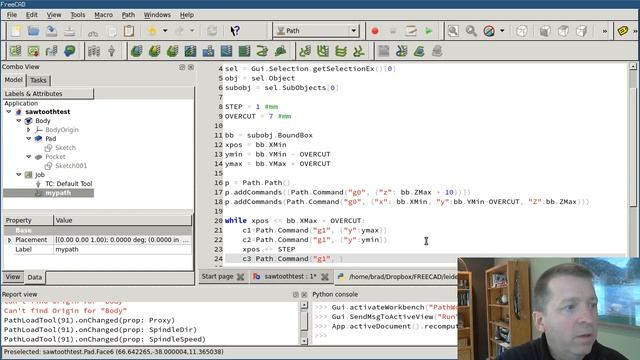The width and height of the screenshot is (640, 360).
Task: Close the Combo View panel
Action: tap(191, 67)
